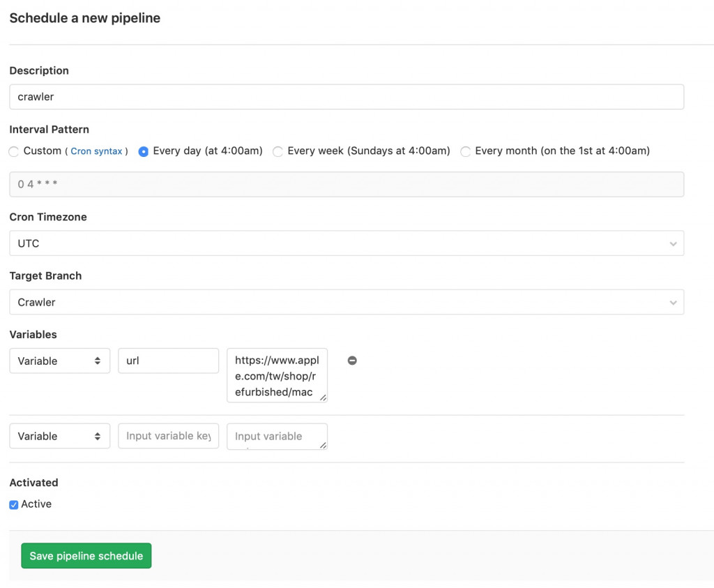The width and height of the screenshot is (714, 588).
Task: Open the Cron syntax help link
Action: click(96, 151)
